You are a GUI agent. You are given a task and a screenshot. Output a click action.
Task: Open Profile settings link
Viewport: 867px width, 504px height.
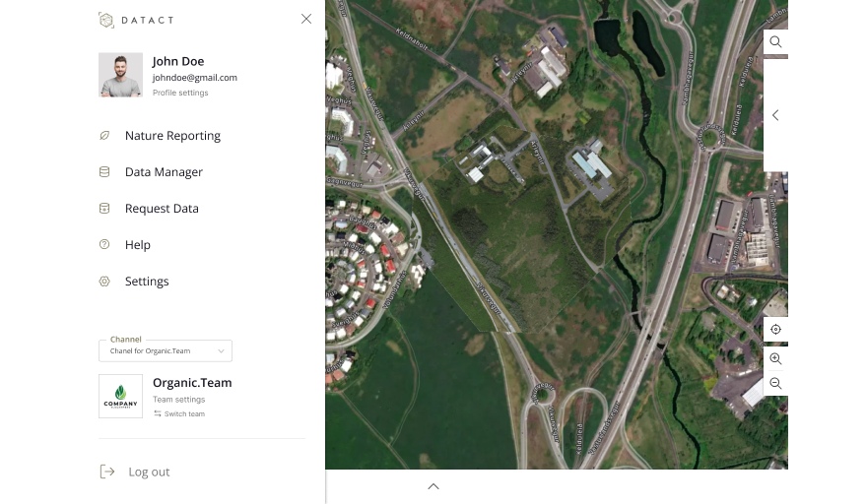(x=180, y=94)
